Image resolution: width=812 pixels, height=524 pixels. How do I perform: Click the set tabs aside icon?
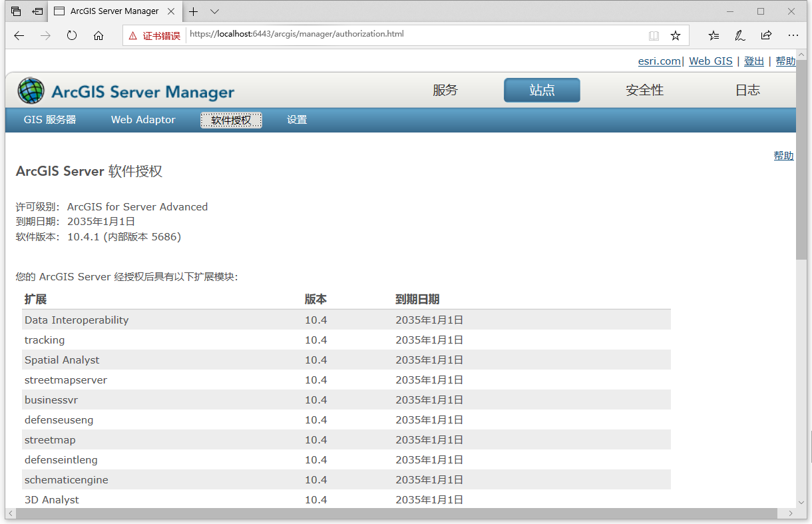(37, 11)
